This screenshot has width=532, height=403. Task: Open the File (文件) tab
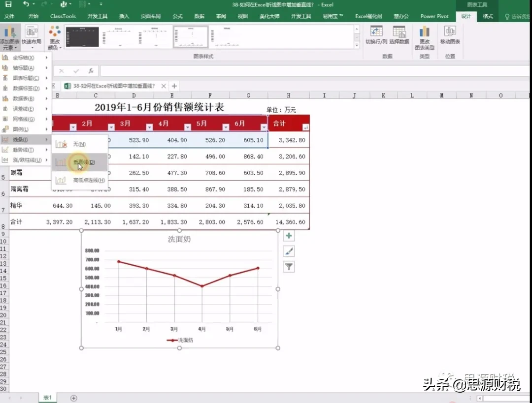9,16
